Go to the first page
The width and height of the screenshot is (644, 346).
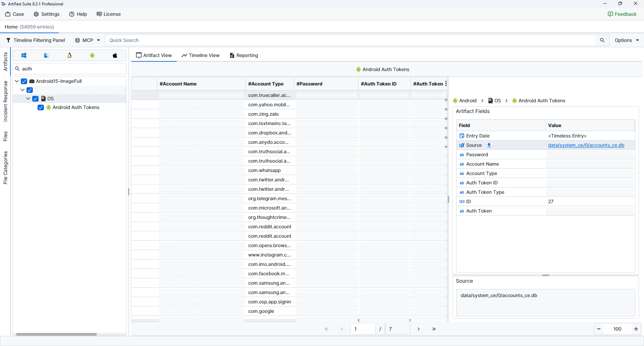pos(326,329)
